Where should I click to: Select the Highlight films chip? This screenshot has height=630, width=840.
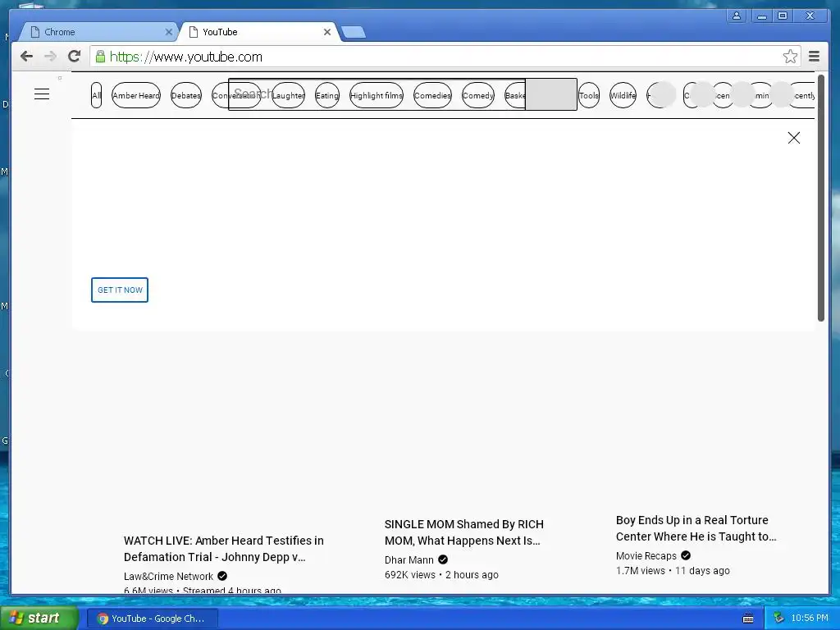click(x=376, y=95)
